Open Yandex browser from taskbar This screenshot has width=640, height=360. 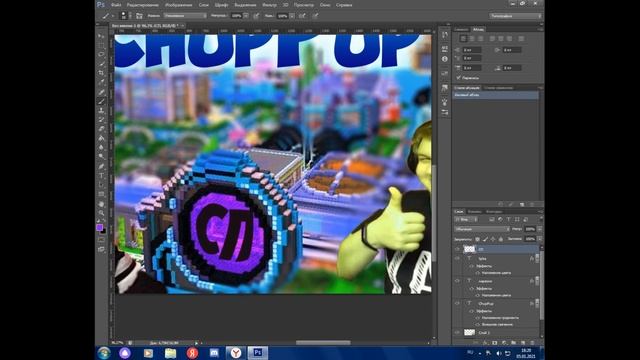(x=236, y=353)
